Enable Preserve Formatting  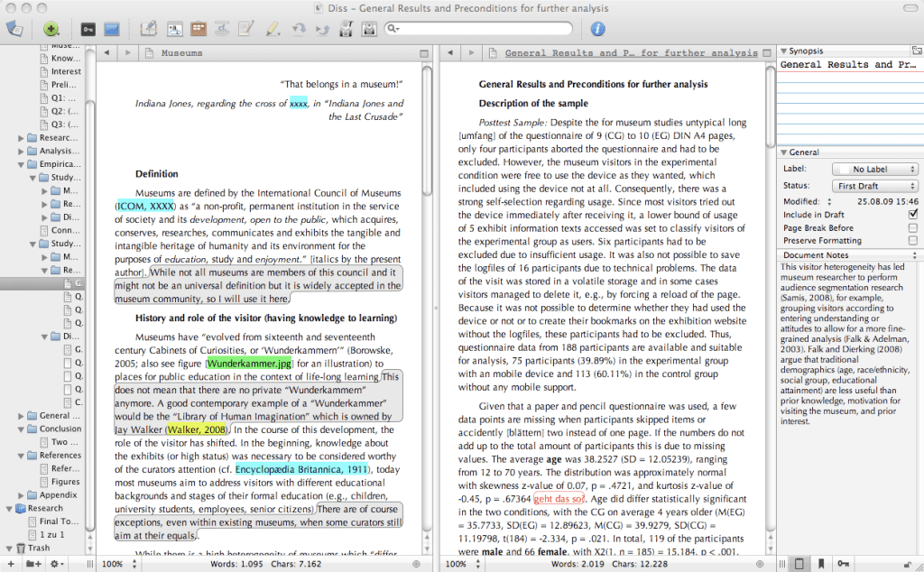pyautogui.click(x=913, y=240)
